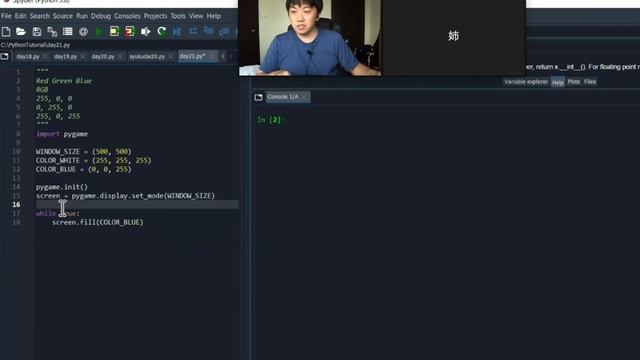This screenshot has width=640, height=360.
Task: Click the dark video tile showing 姉
Action: 453,38
